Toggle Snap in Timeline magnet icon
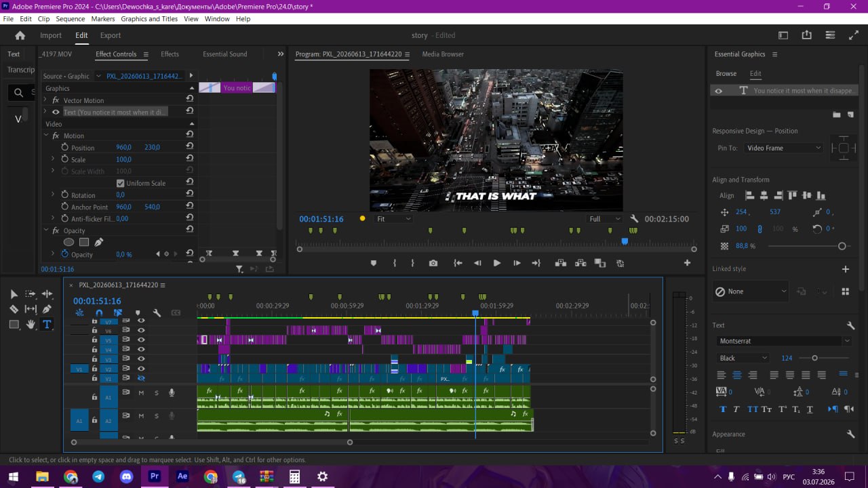Image resolution: width=868 pixels, height=488 pixels. point(99,313)
